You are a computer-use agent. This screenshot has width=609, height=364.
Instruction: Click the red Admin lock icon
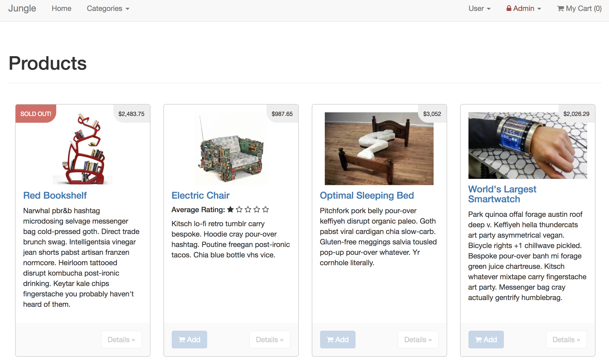(x=509, y=8)
